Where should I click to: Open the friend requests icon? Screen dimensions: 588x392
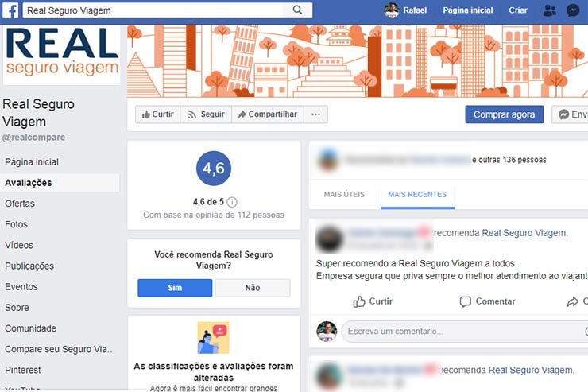point(550,10)
